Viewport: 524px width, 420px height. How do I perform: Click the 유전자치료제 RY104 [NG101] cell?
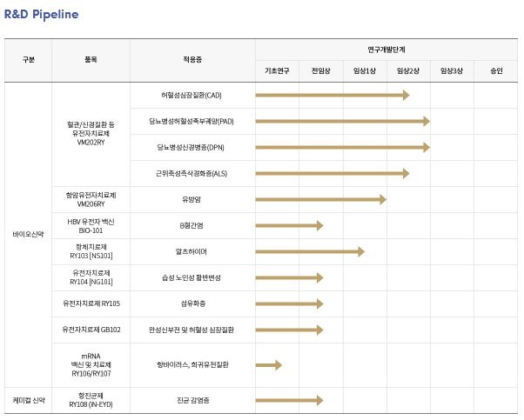[91, 277]
